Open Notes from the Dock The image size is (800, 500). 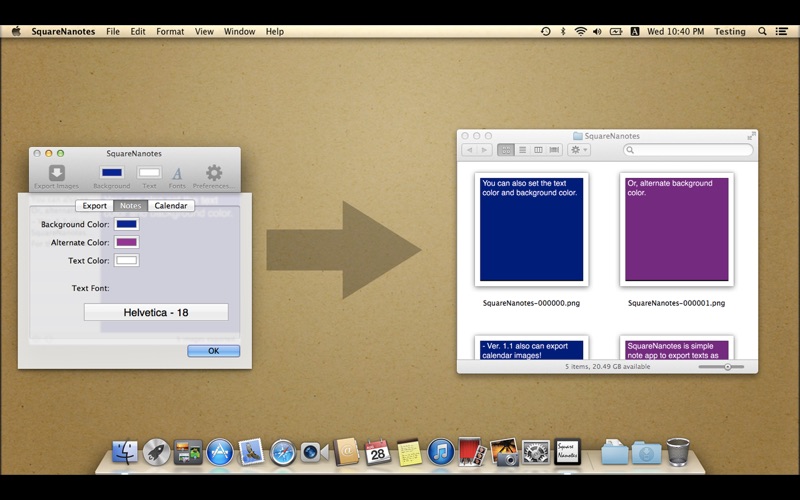click(x=409, y=452)
